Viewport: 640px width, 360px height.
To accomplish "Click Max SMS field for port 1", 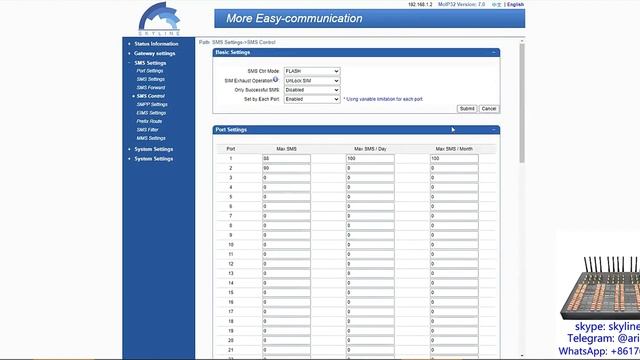I will click(x=286, y=158).
